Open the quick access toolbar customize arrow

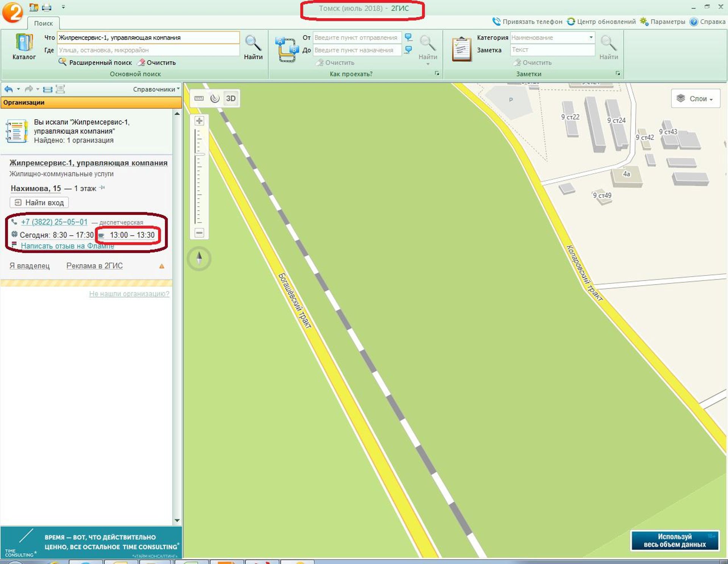coord(63,7)
